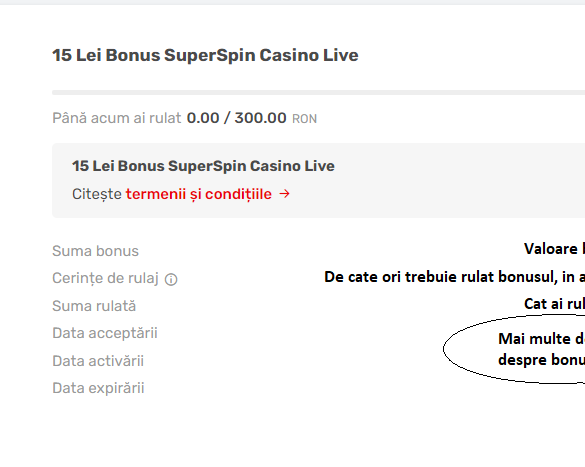Click the bonus title inside the gray card
The image size is (585, 467).
203,166
